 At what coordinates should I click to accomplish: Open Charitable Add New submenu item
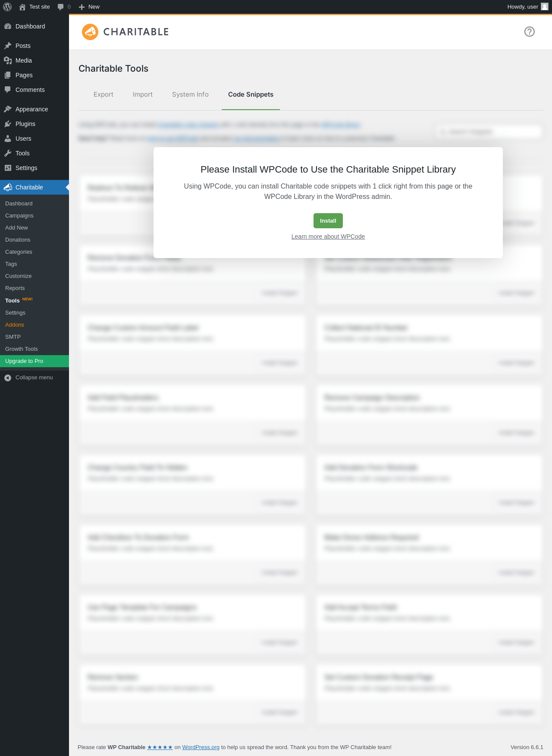click(x=34, y=228)
